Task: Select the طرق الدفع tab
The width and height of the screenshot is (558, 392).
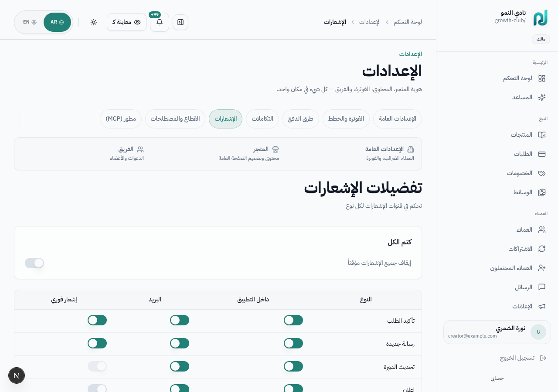Action: tap(301, 119)
